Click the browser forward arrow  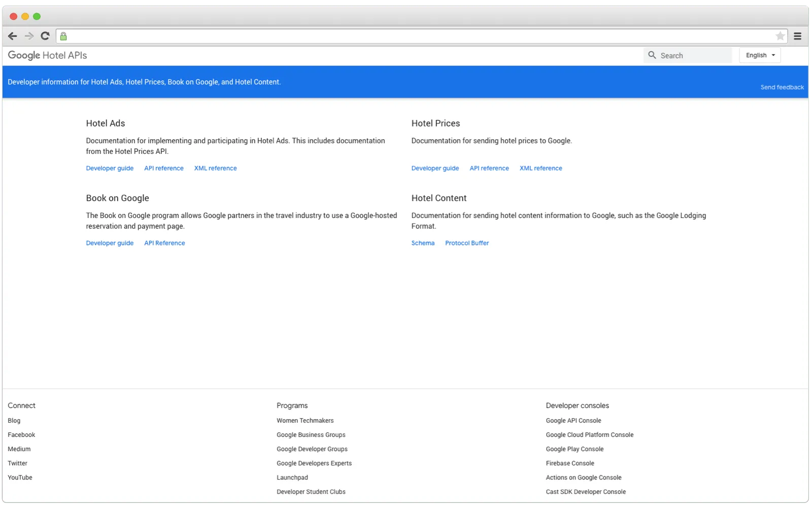click(29, 36)
